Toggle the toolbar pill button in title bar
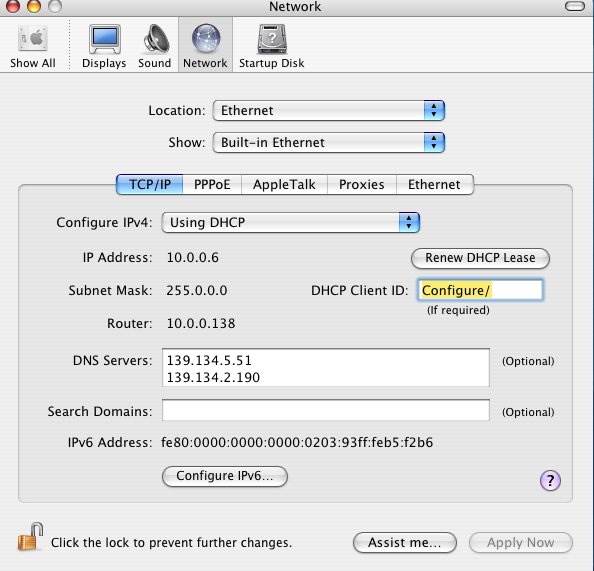Viewport: 594px width, 571px height. [x=575, y=6]
